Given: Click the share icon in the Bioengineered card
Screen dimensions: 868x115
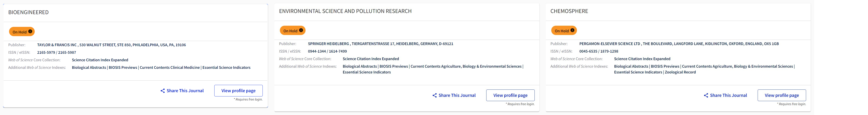Looking at the screenshot, I should (163, 91).
